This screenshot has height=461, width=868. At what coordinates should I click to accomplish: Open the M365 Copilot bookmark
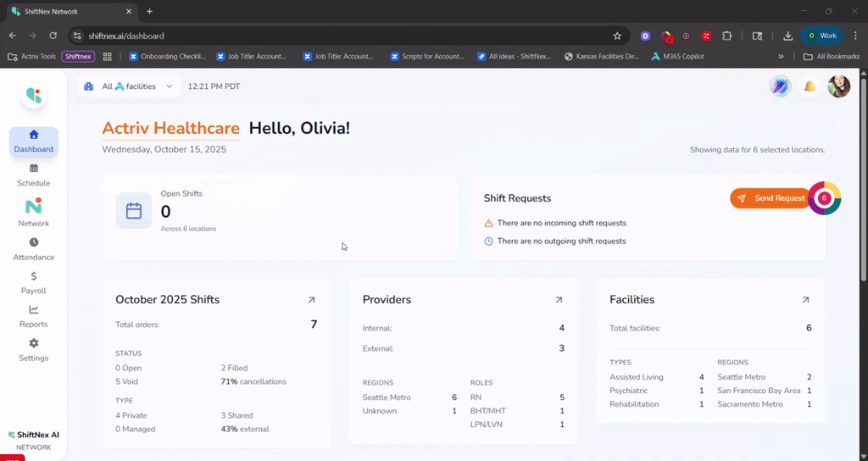[x=677, y=57]
